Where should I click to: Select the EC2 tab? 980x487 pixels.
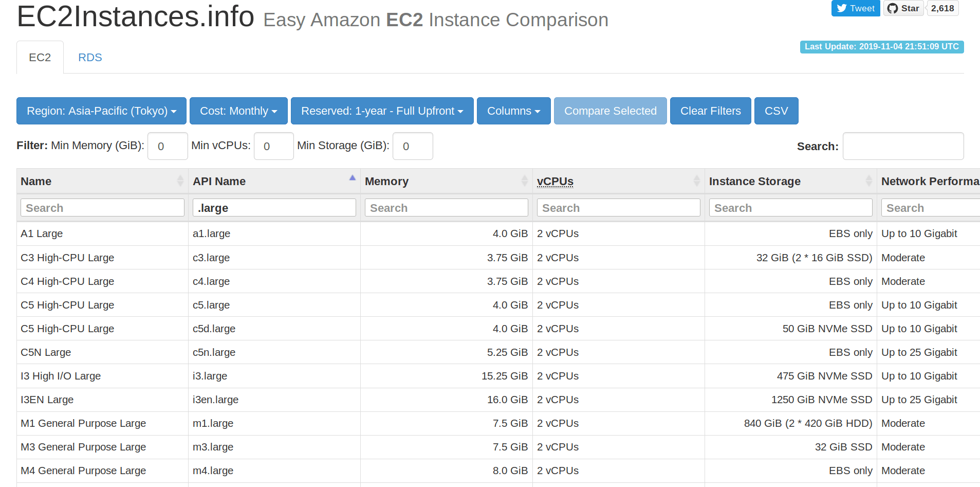(x=40, y=57)
